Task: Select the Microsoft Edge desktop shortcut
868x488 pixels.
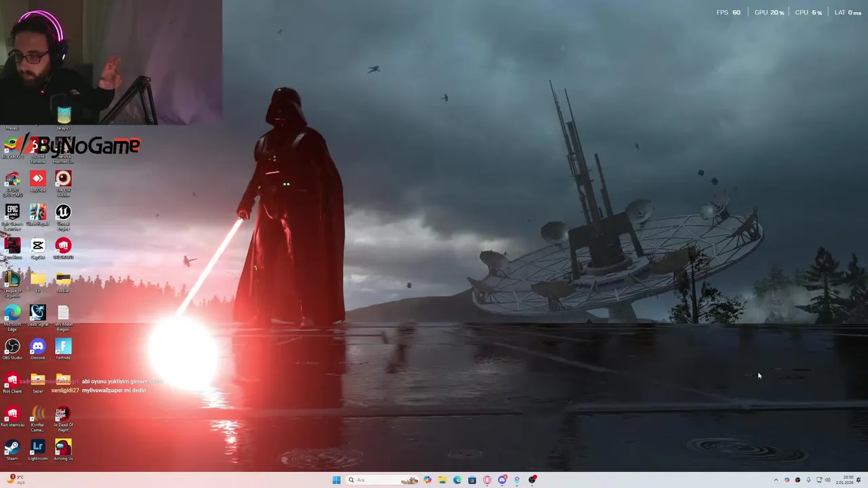Action: click(x=12, y=317)
